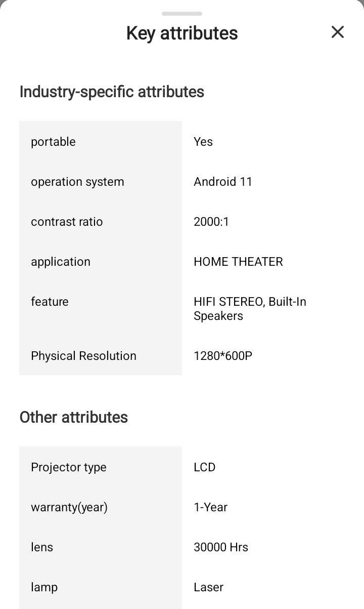The image size is (364, 609).
Task: Tap the Laser lamp value
Action: click(208, 587)
